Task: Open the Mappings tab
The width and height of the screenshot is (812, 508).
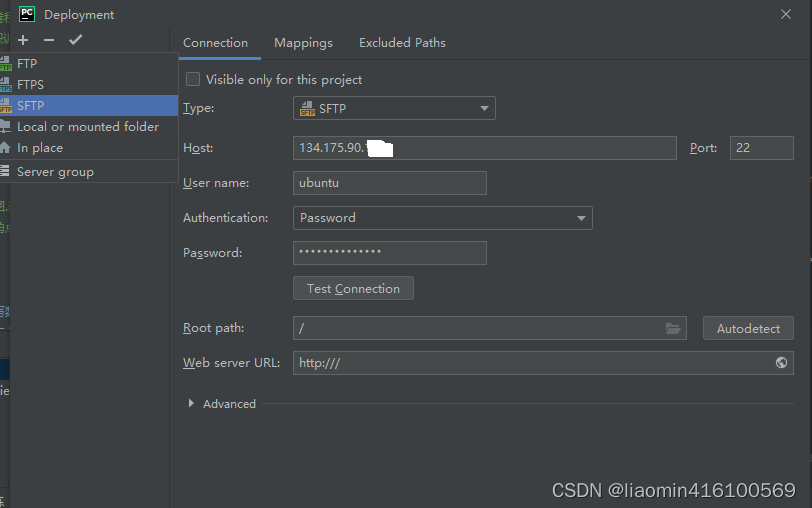Action: tap(303, 43)
